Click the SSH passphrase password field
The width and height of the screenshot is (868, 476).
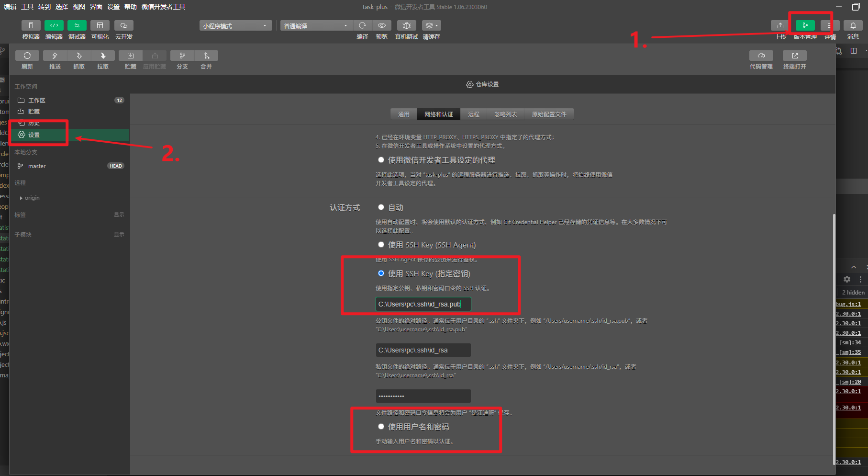(423, 396)
